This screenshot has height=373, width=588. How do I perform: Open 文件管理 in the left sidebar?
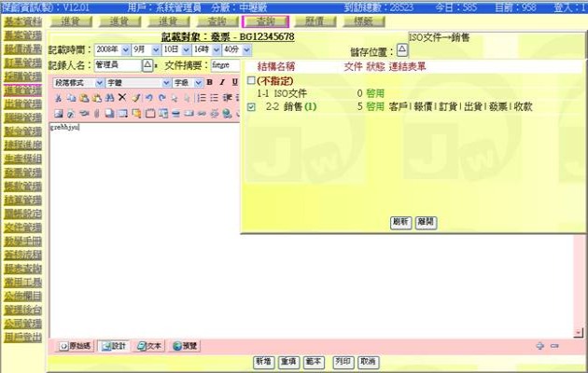[22, 227]
